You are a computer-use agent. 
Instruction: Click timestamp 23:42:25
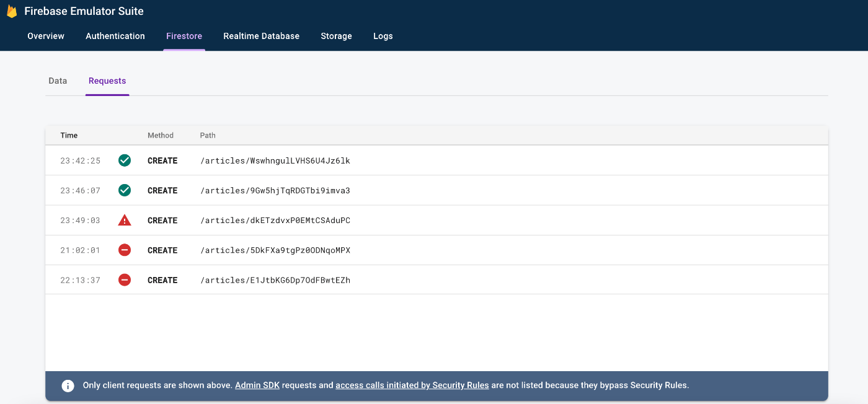coord(80,160)
